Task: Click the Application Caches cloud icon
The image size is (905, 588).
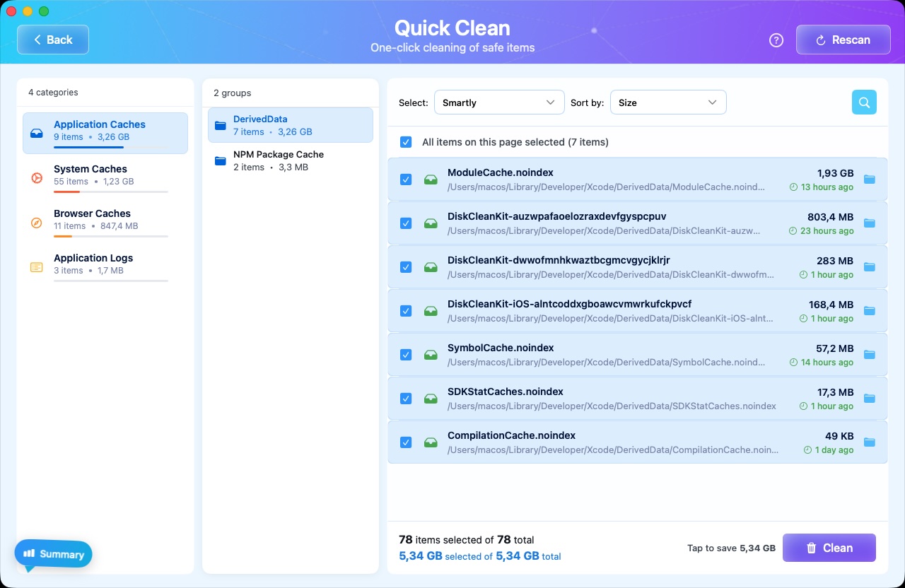Action: 36,132
